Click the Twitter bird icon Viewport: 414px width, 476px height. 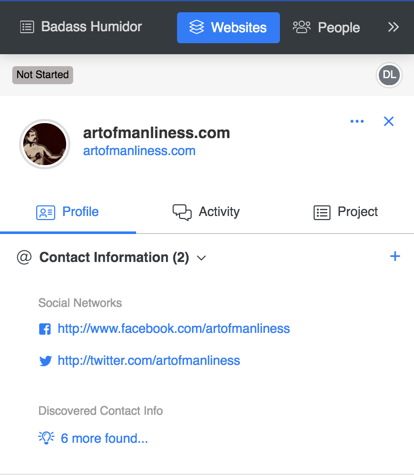[45, 361]
